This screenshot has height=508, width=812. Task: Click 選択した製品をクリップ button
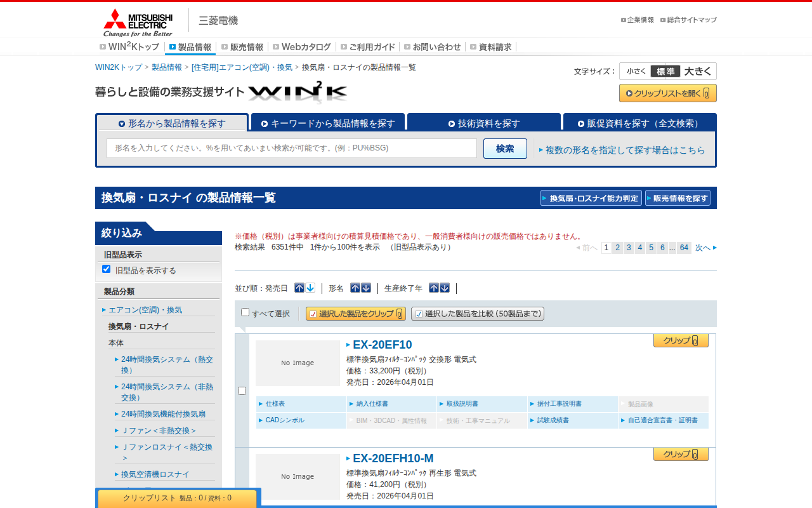[x=356, y=314]
